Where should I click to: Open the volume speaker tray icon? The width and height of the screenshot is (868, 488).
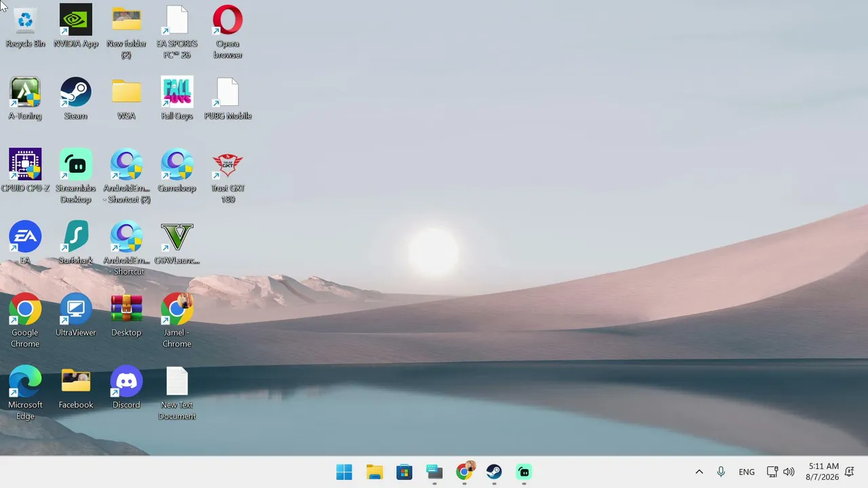789,472
